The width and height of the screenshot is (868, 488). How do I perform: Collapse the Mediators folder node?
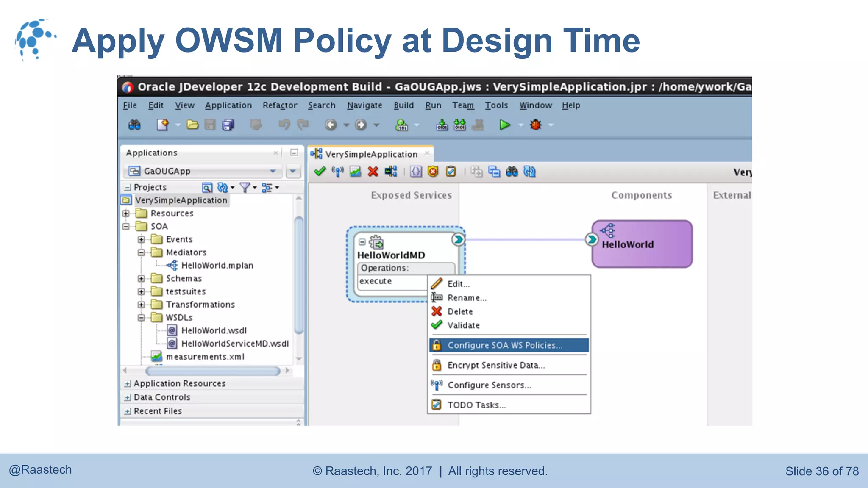[141, 252]
